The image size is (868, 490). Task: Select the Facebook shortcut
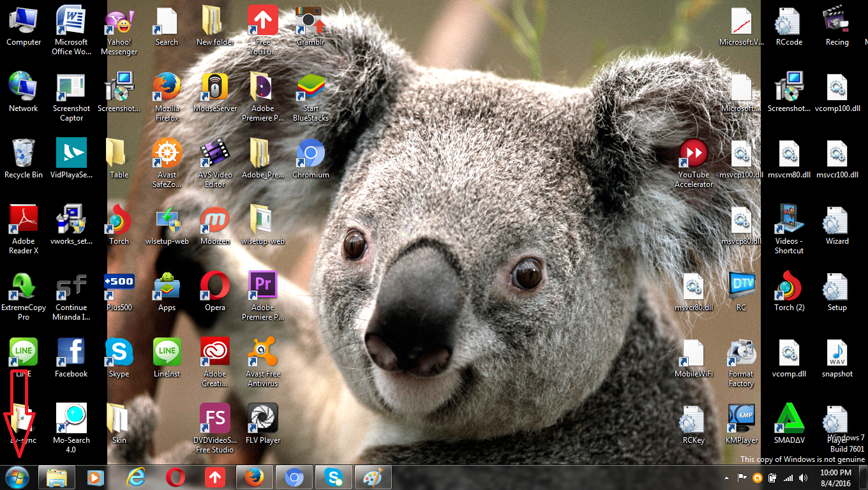[71, 359]
